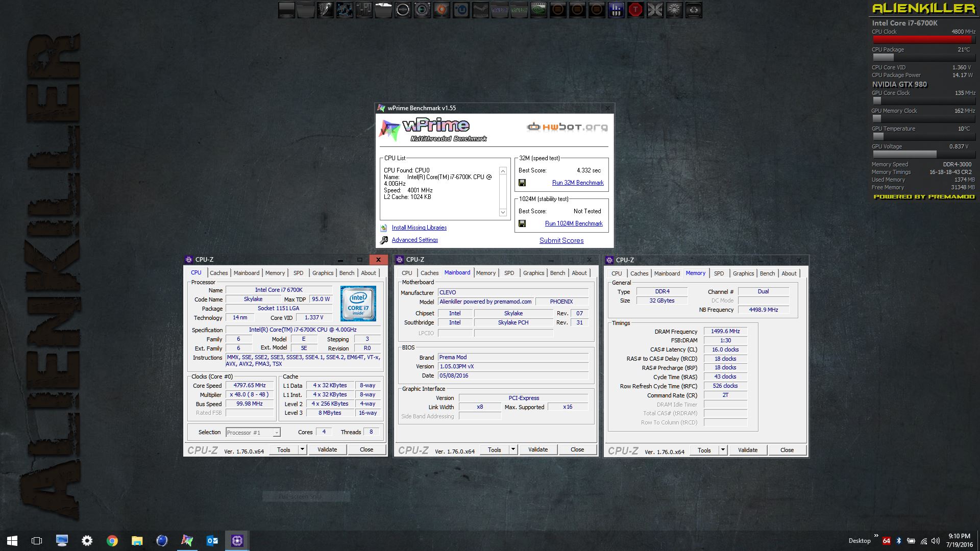Switch to Bench tab in the first CPU-Z window
The image size is (980, 551).
point(347,273)
